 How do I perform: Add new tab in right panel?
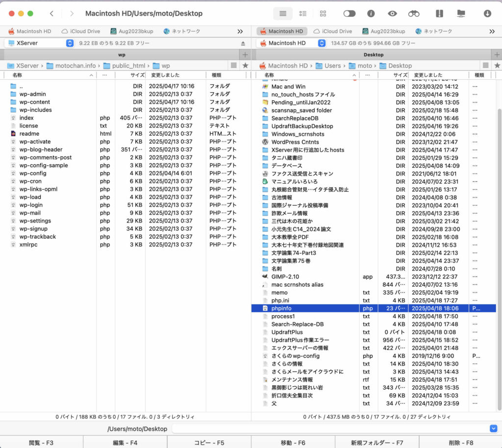point(497,55)
